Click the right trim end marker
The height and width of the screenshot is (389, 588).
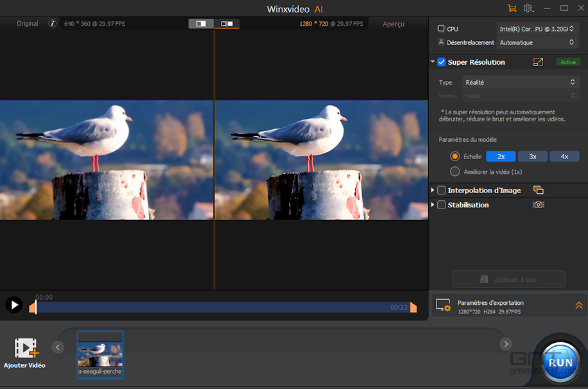pyautogui.click(x=413, y=307)
